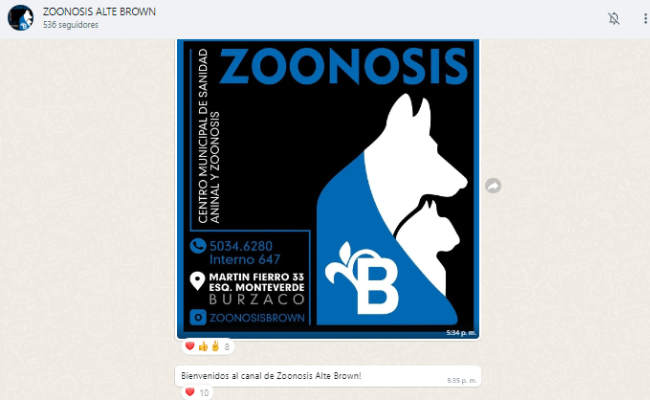Click the heart reaction under image
650x400 pixels.
pyautogui.click(x=190, y=346)
